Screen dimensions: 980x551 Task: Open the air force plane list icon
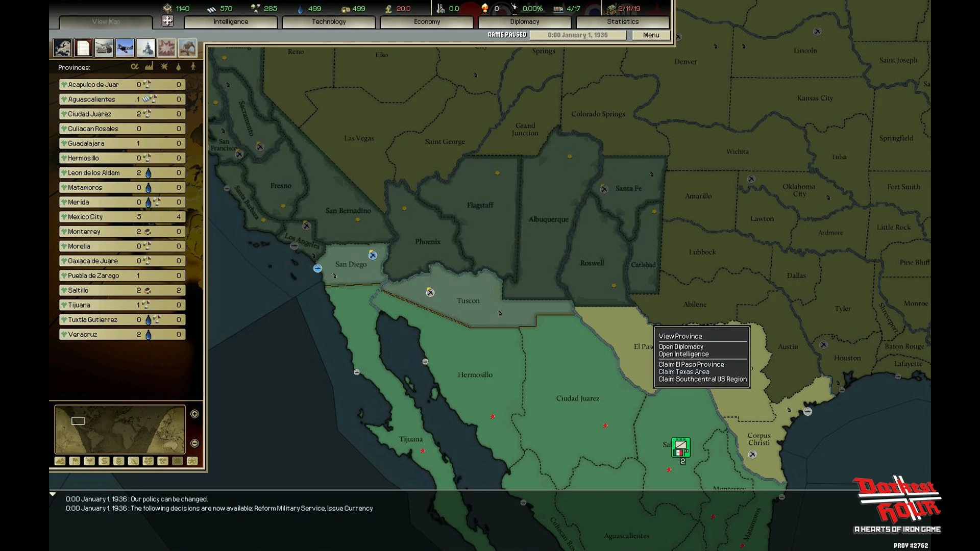tap(125, 48)
